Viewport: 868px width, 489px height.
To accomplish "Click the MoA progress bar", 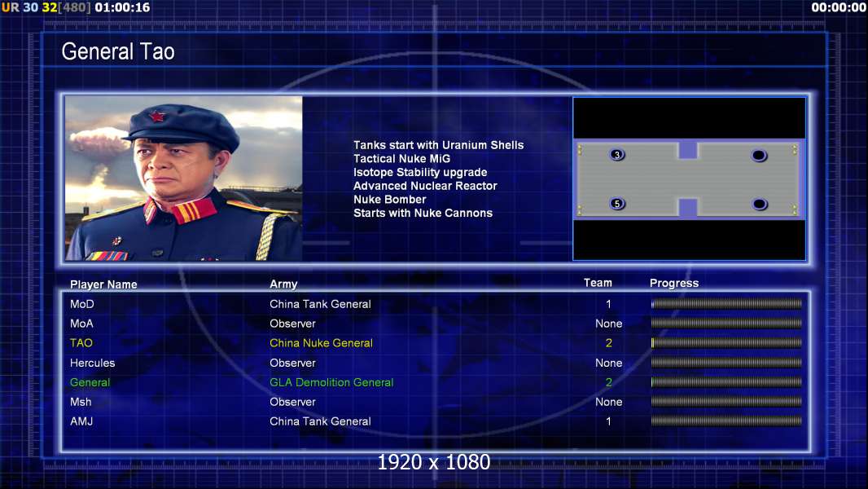I will [x=726, y=324].
